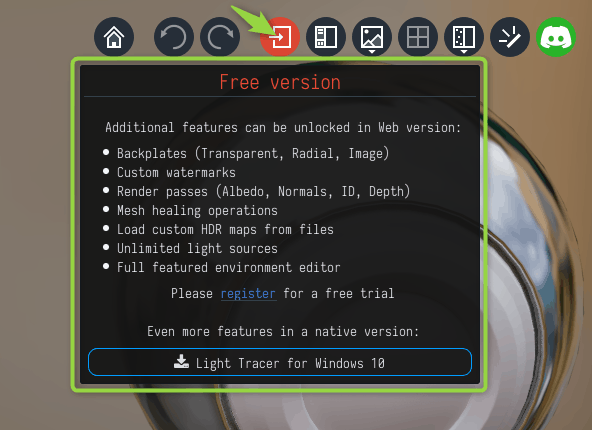Click the Home icon in toolbar
Screen dimensions: 592x430
[x=114, y=37]
